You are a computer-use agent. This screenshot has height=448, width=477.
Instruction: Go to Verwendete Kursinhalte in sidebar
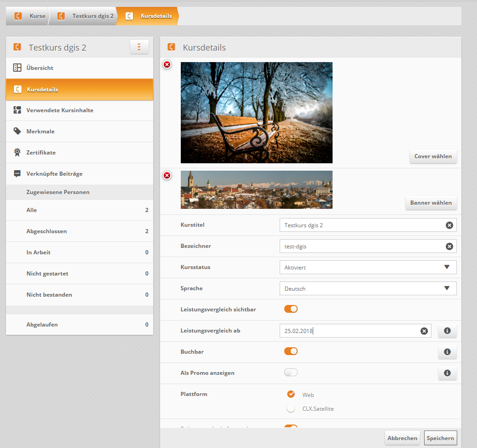(x=60, y=110)
